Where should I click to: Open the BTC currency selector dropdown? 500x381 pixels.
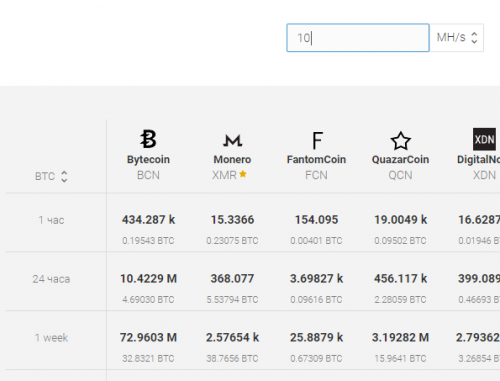pyautogui.click(x=51, y=176)
